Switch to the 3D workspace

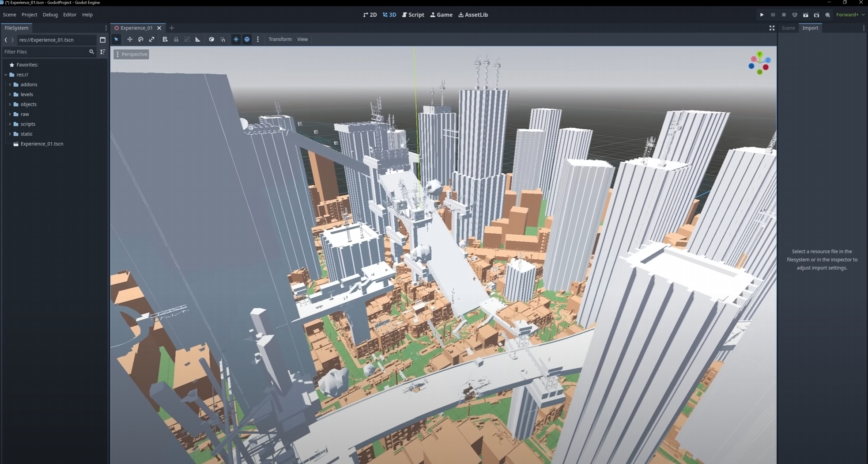(389, 15)
